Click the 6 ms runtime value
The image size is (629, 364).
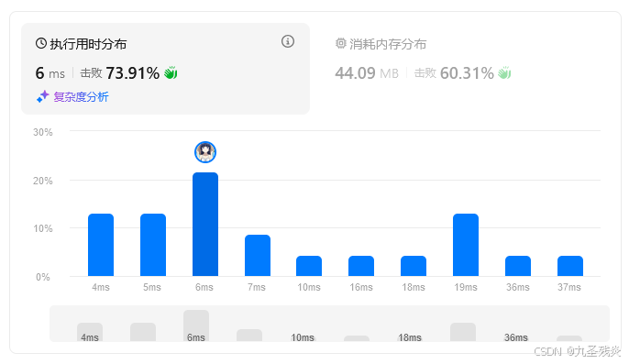(x=50, y=73)
